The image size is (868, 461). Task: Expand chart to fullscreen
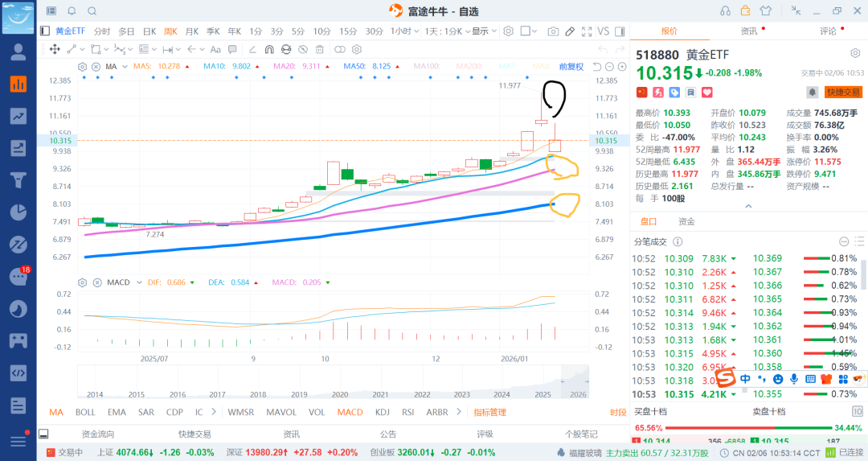click(x=587, y=31)
